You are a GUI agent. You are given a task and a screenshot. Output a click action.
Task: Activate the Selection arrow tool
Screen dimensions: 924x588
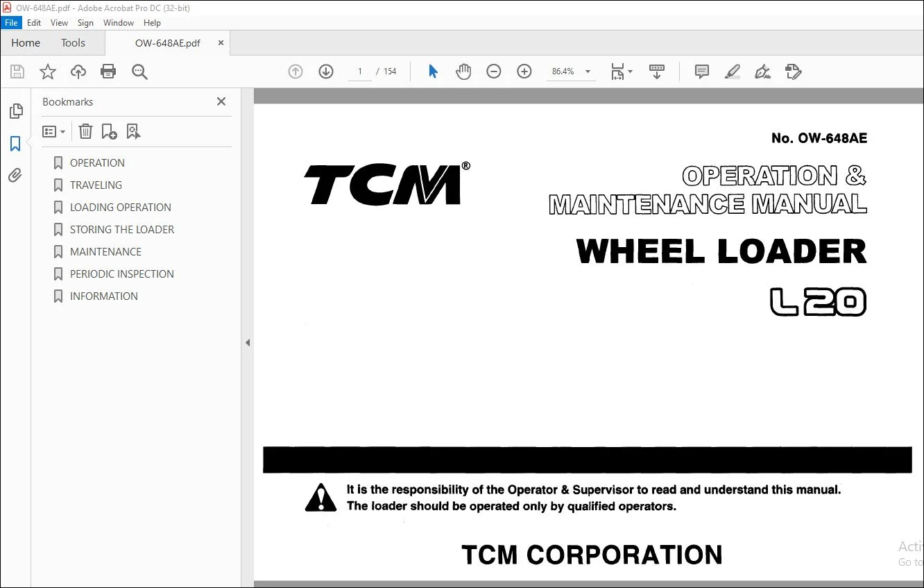click(x=433, y=72)
